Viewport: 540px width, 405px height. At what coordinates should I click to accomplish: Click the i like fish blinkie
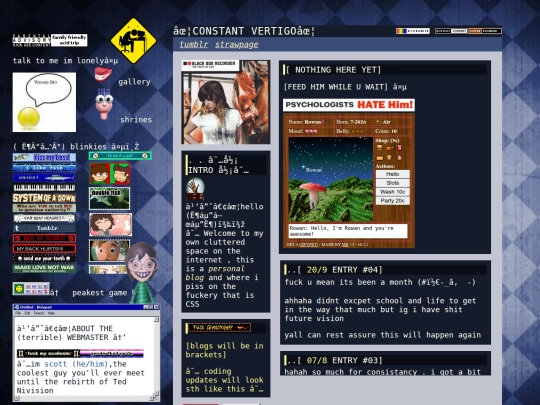44,168
